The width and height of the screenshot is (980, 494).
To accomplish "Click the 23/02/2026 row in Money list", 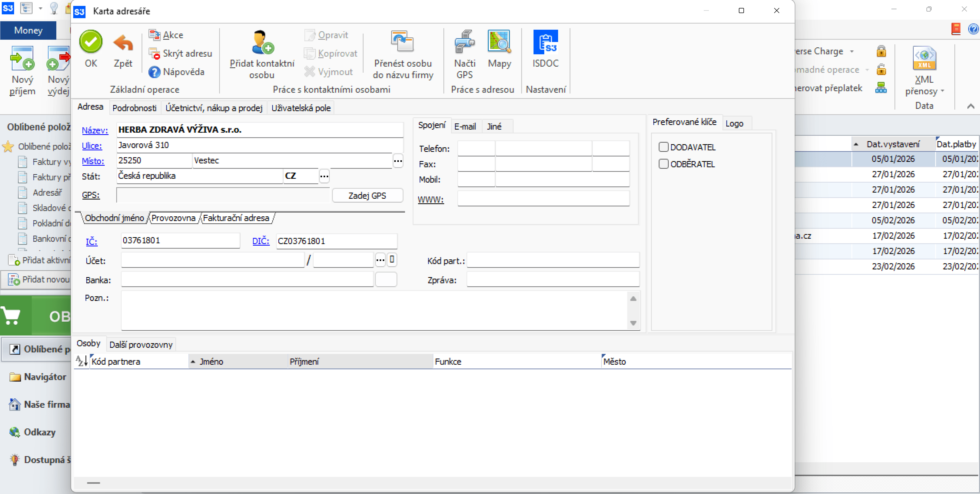I will [x=886, y=266].
